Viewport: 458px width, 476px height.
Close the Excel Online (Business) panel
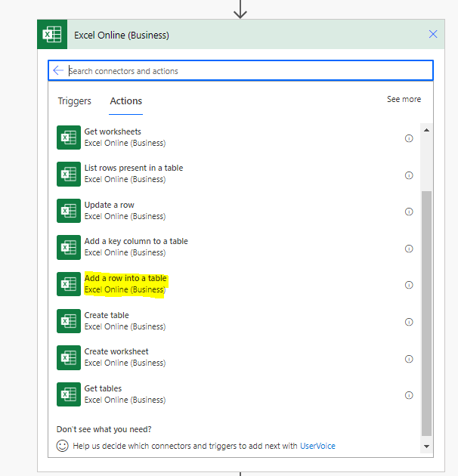pyautogui.click(x=433, y=34)
